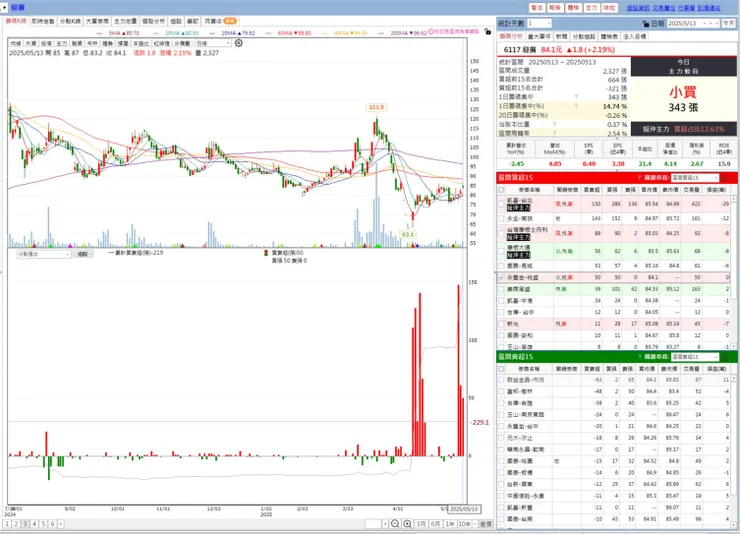Click the bottom-left numeric input box
This screenshot has height=534, width=740.
click(x=373, y=524)
